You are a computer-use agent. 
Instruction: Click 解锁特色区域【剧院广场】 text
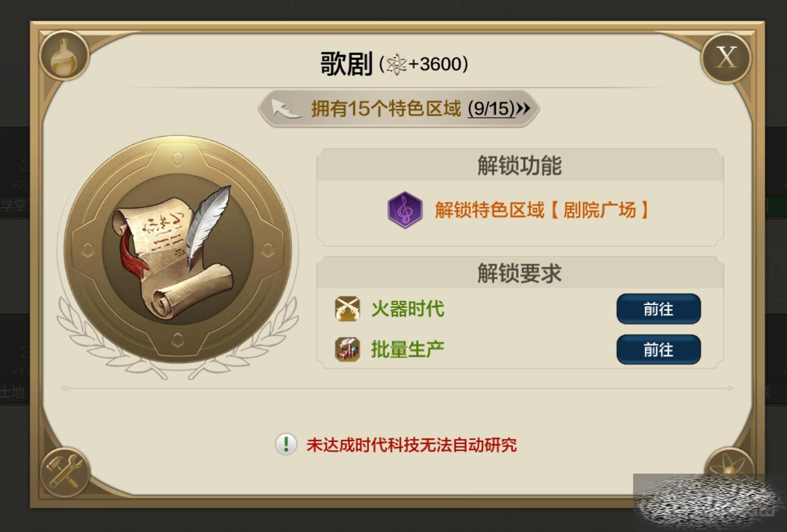coord(542,210)
